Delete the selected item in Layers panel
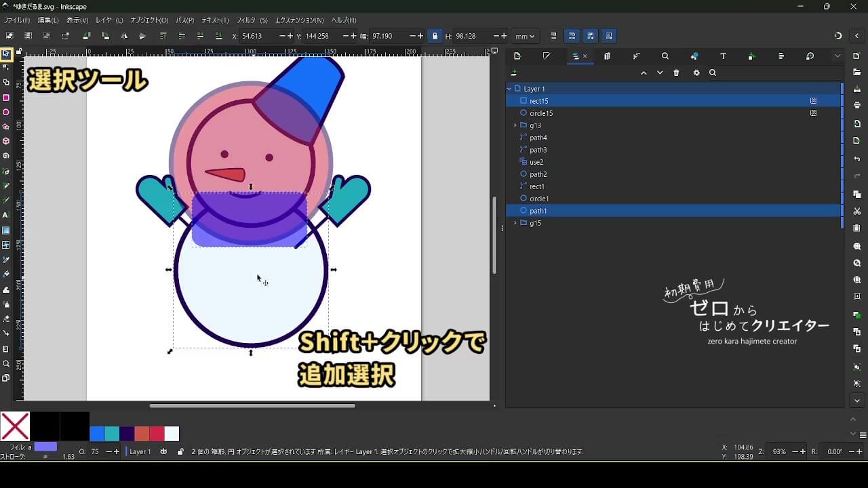Image resolution: width=868 pixels, height=488 pixels. (x=676, y=73)
